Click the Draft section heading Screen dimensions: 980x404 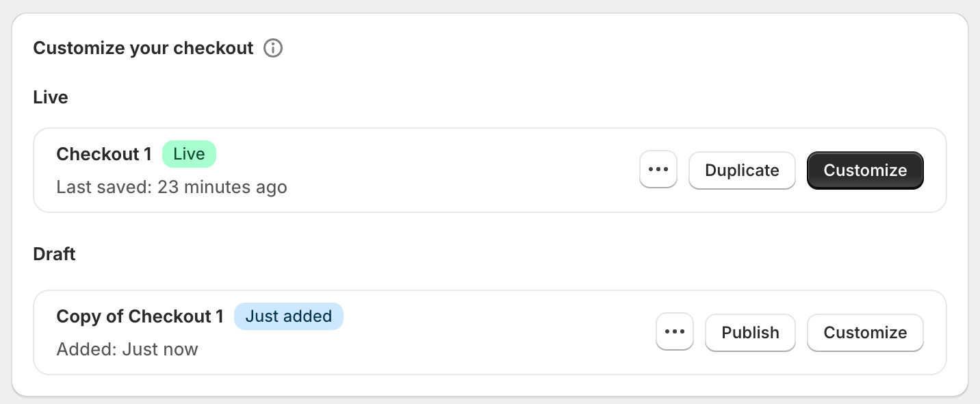54,253
